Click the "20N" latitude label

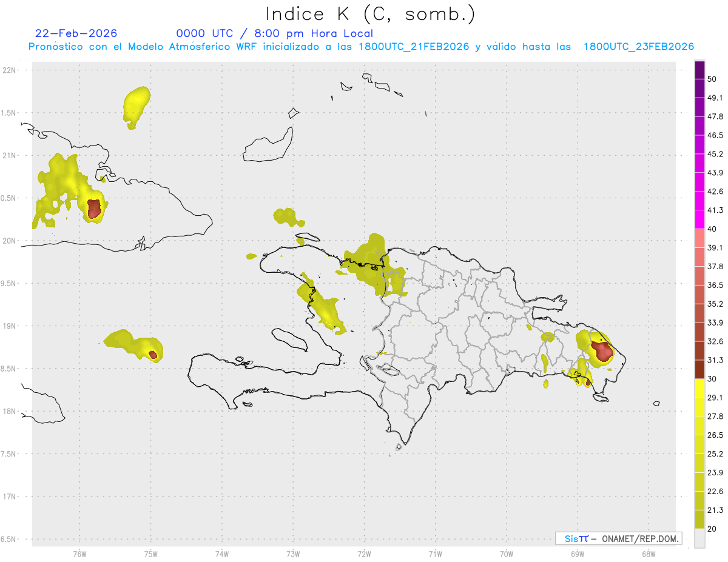click(9, 241)
